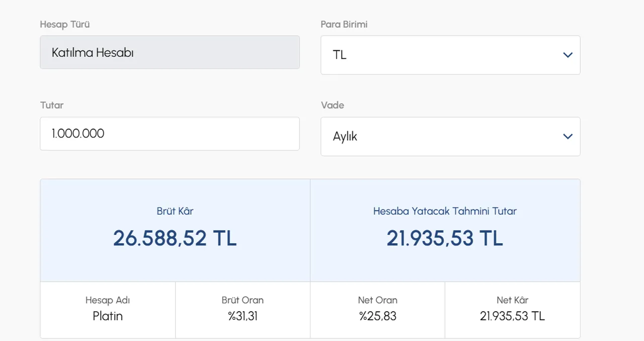
Task: Click the Para Birimi label
Action: pyautogui.click(x=344, y=24)
